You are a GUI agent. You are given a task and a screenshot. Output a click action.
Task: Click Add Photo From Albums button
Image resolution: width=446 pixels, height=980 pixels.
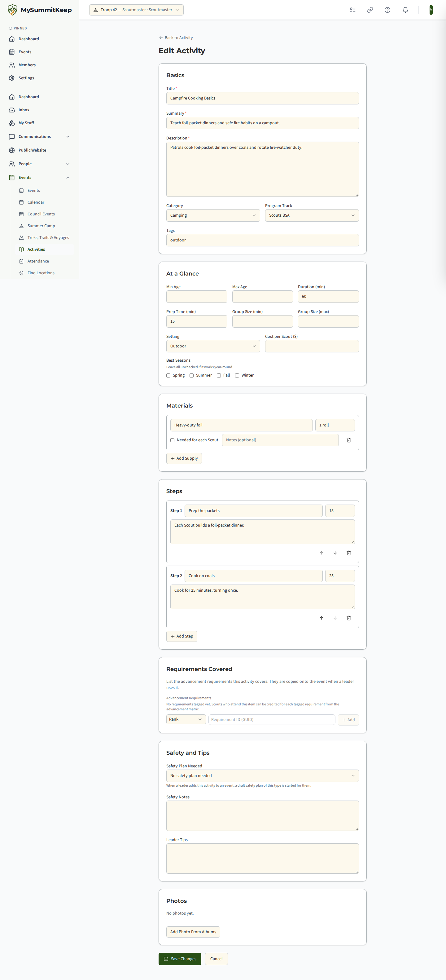pyautogui.click(x=193, y=932)
